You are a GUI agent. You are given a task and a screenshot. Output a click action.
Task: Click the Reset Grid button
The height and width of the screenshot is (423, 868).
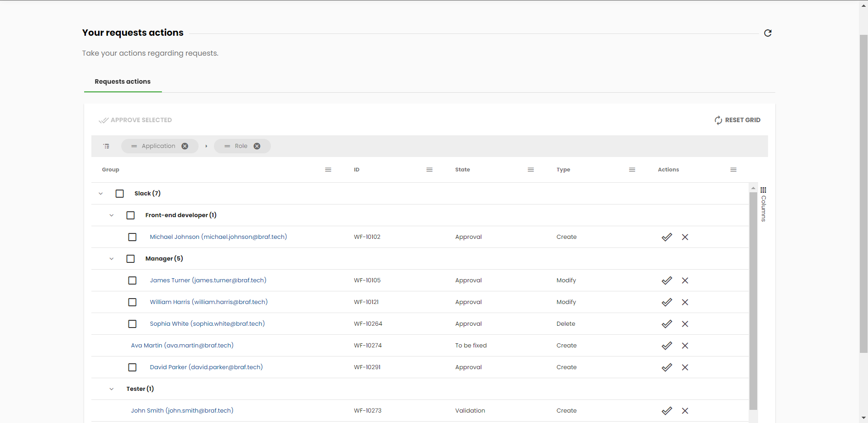coord(737,120)
